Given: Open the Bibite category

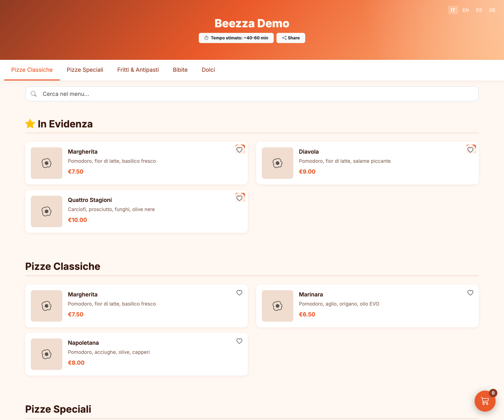Looking at the screenshot, I should point(180,70).
